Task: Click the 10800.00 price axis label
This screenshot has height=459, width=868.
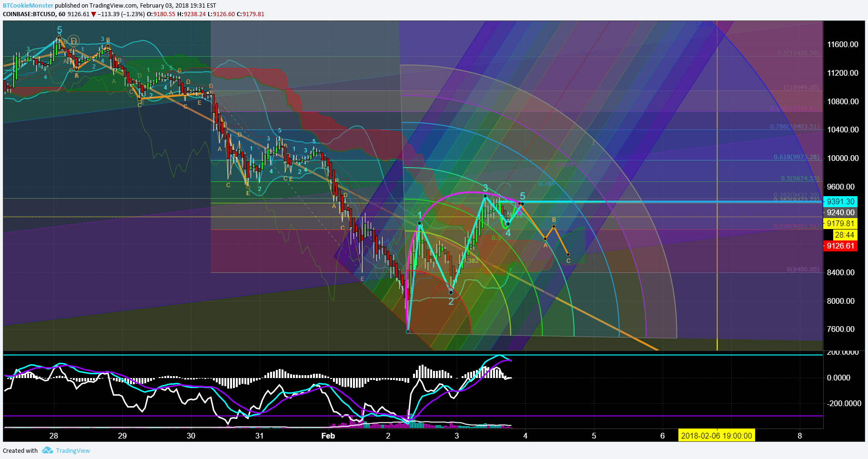Action: 842,101
